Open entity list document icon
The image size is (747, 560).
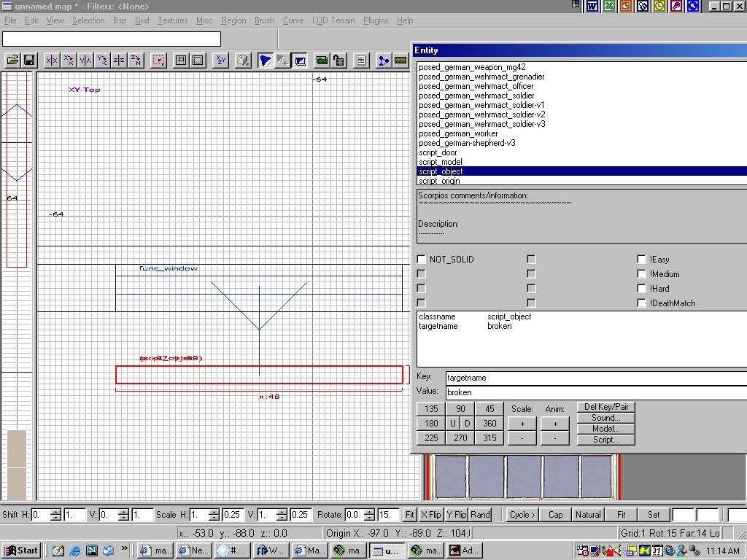pyautogui.click(x=360, y=61)
